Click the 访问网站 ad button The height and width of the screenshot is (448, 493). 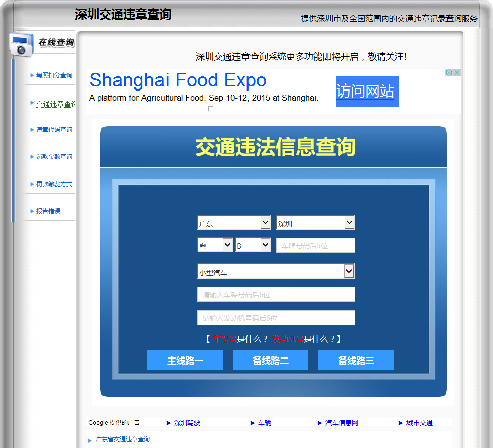[x=367, y=92]
